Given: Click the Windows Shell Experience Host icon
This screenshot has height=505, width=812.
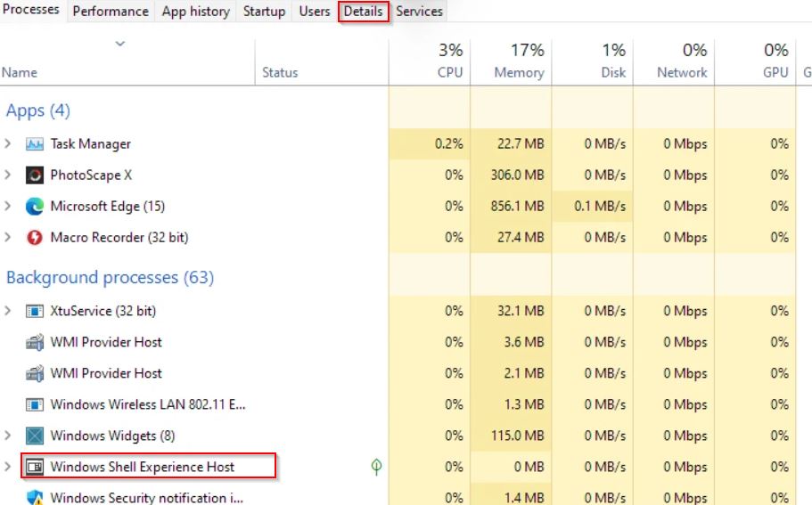Looking at the screenshot, I should [35, 467].
